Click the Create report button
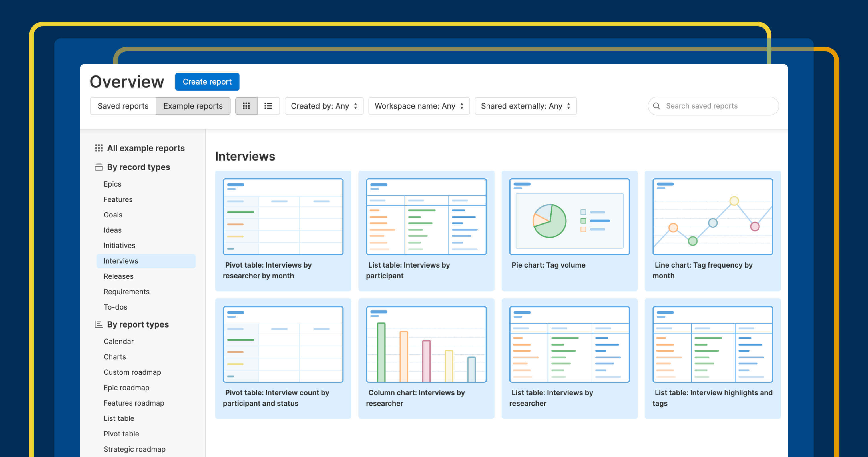Image resolution: width=868 pixels, height=457 pixels. point(207,82)
